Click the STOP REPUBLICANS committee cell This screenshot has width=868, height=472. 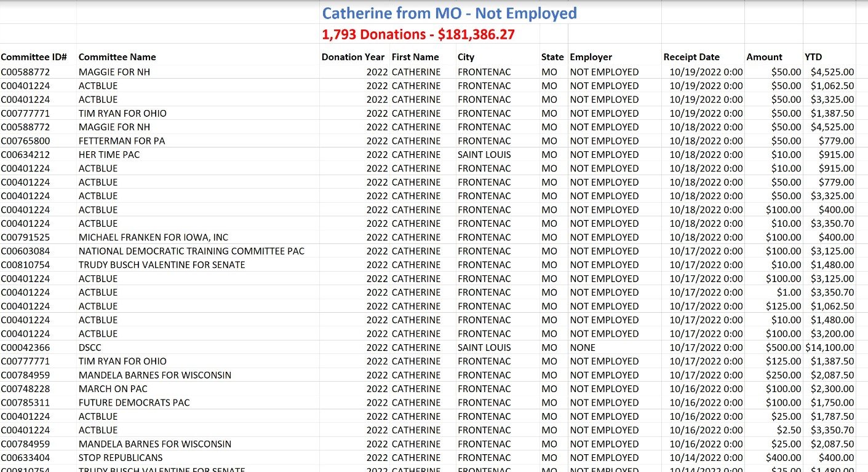pyautogui.click(x=121, y=457)
